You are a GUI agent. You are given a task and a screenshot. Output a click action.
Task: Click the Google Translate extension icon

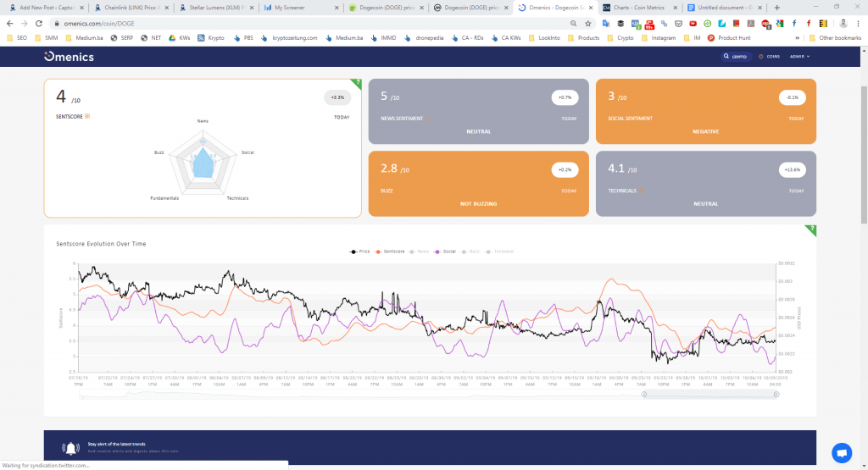click(606, 24)
